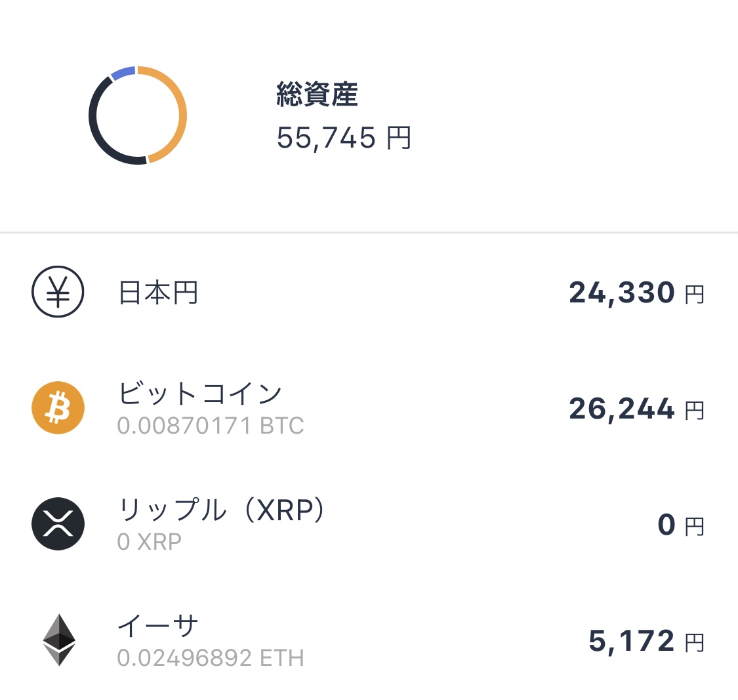This screenshot has width=738, height=700.
Task: Select the small blue segment of the donut chart
Action: [x=123, y=73]
